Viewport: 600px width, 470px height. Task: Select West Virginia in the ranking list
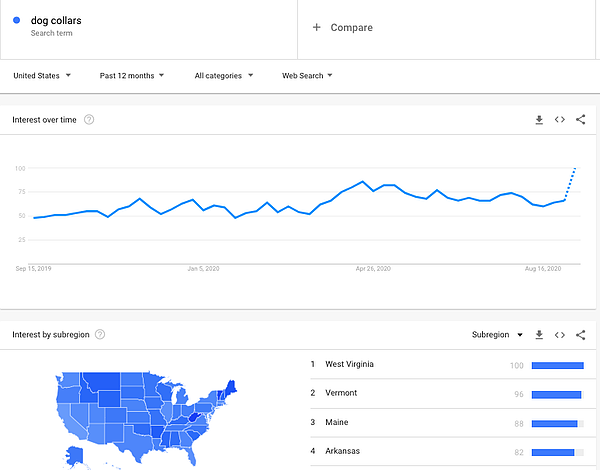pos(350,365)
